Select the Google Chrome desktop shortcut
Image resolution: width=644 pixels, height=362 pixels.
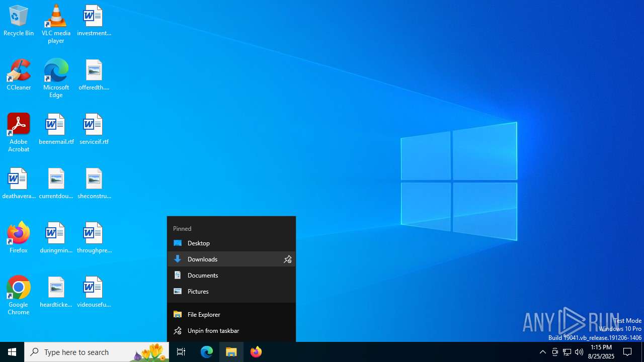click(19, 296)
